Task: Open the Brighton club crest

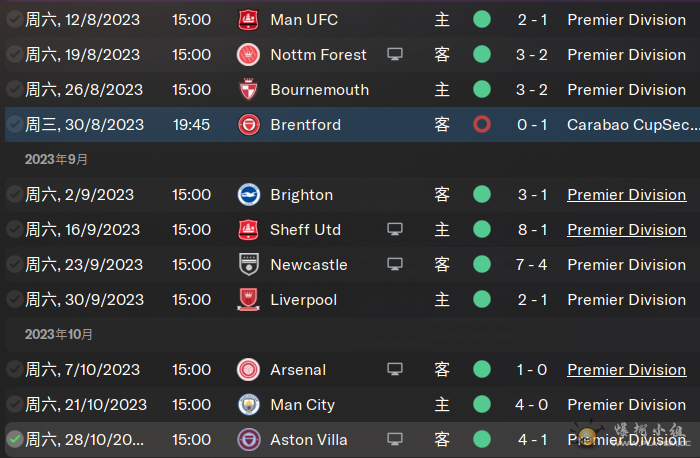Action: tap(249, 195)
